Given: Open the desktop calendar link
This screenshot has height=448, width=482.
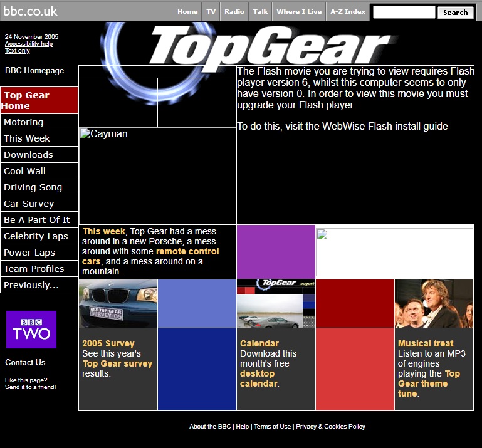Looking at the screenshot, I should point(257,378).
